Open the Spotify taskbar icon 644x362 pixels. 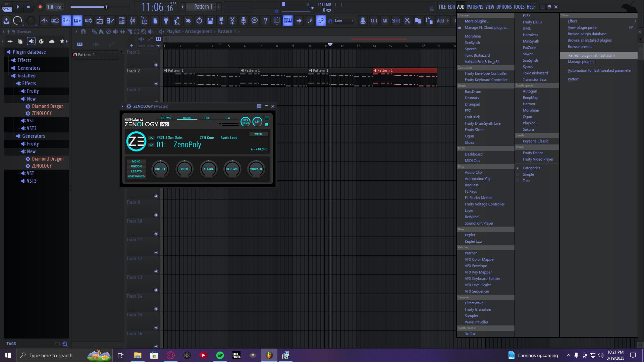220,355
